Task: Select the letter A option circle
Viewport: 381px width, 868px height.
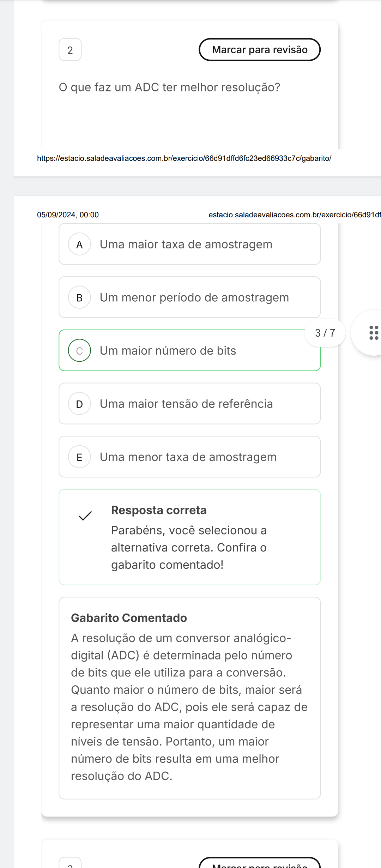Action: [80, 244]
